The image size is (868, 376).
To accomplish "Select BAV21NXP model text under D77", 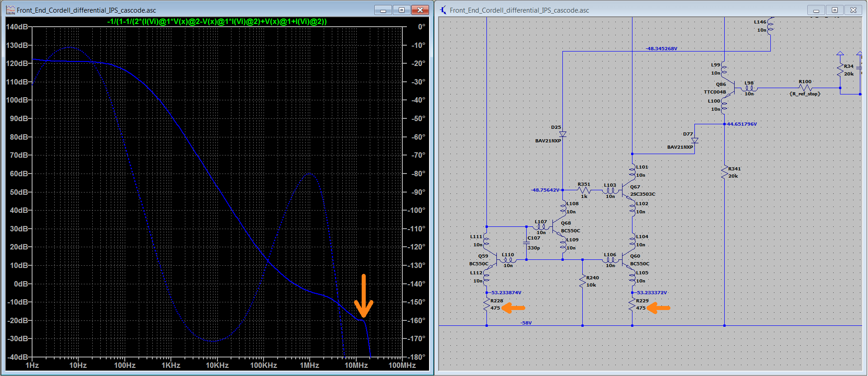I will point(680,147).
